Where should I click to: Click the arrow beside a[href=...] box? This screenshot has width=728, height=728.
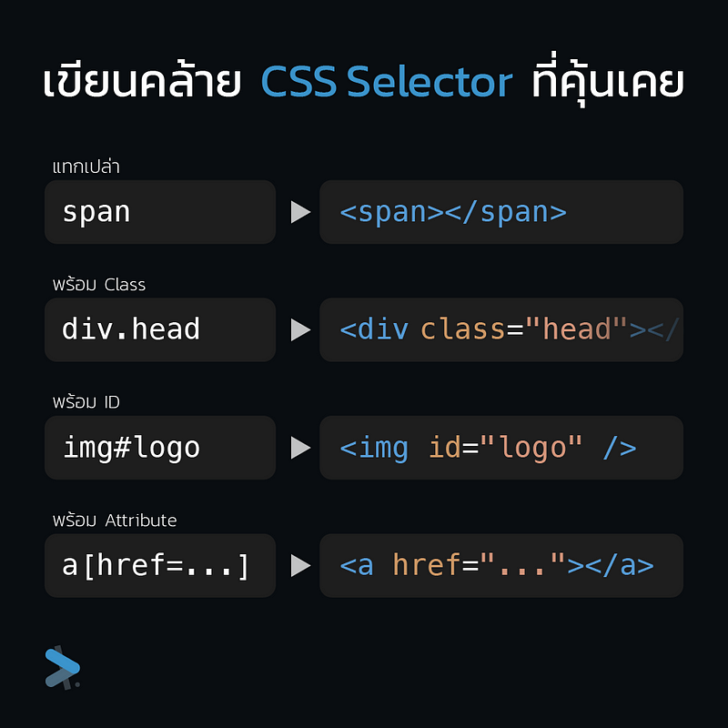pos(300,565)
